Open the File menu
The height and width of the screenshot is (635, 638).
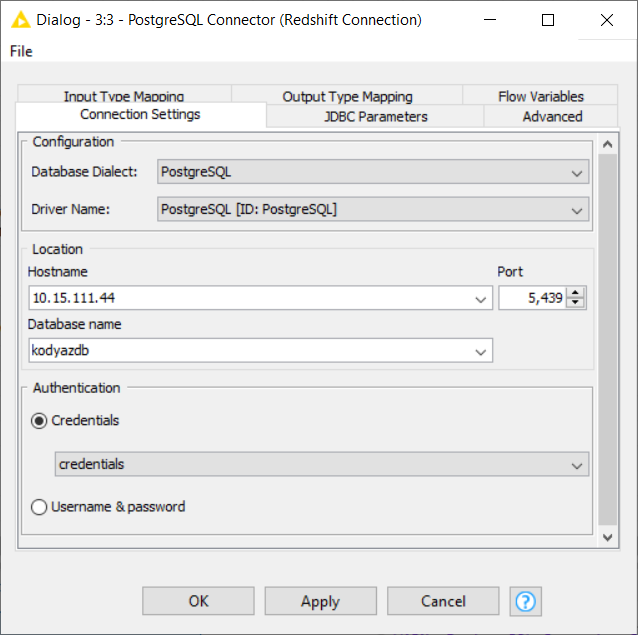click(x=21, y=51)
